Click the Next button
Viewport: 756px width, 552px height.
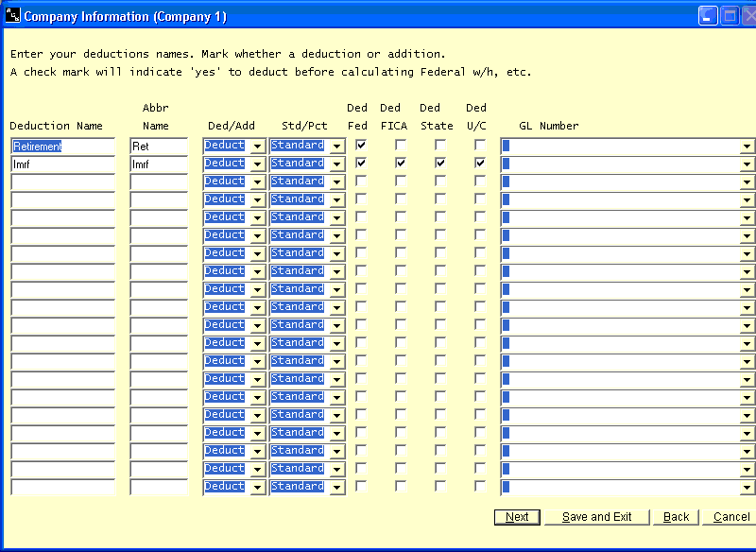pos(517,517)
